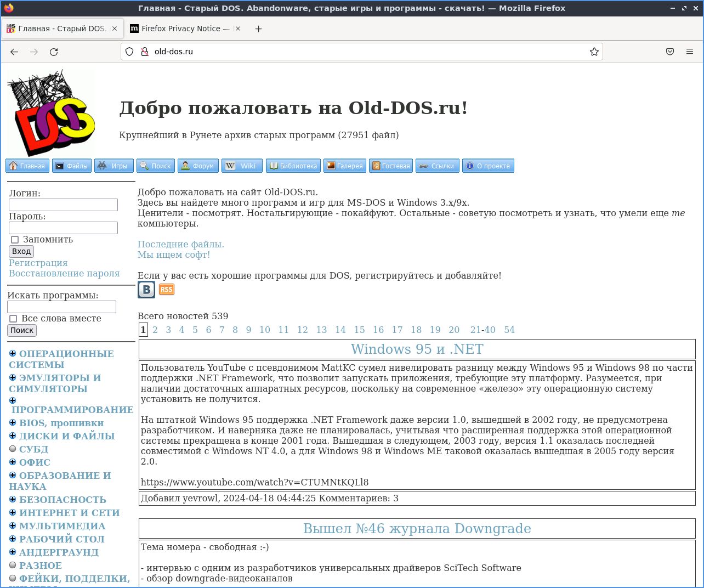Open the Регистрация link
The width and height of the screenshot is (704, 588).
[38, 263]
